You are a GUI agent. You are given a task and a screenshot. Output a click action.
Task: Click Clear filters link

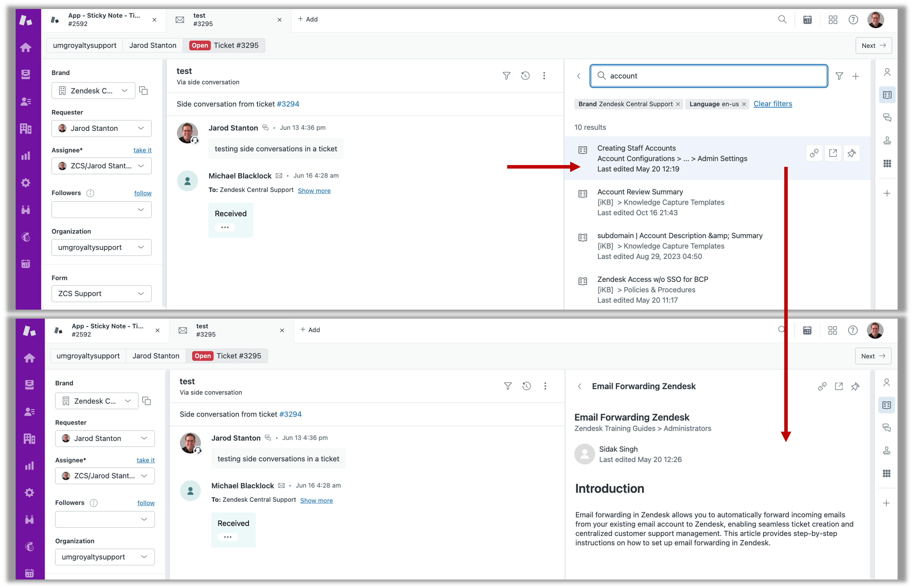coord(772,104)
